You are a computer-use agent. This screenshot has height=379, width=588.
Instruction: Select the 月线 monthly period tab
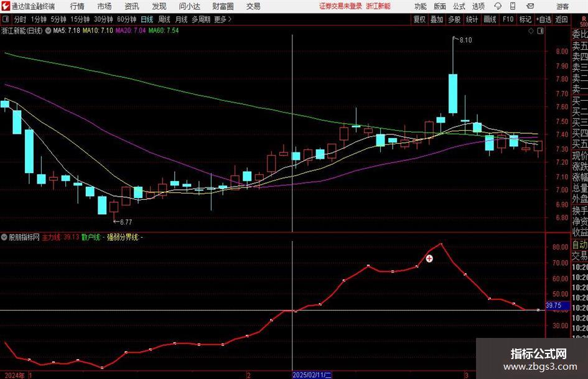pos(182,19)
